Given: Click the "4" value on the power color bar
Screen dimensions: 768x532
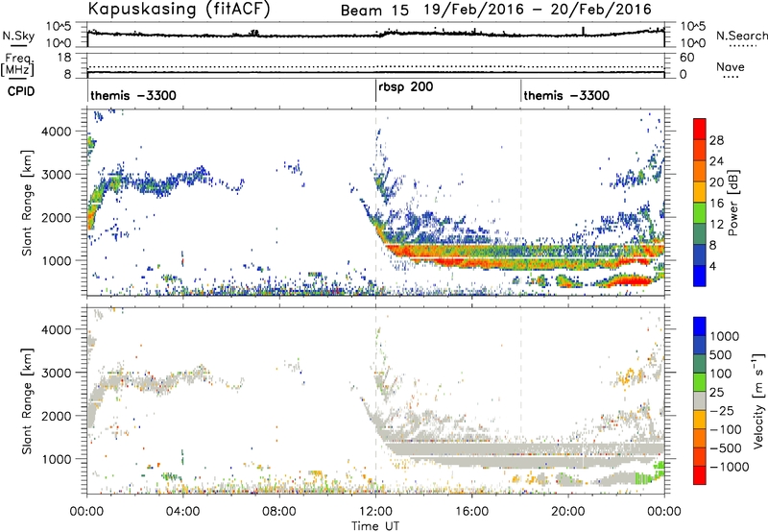Looking at the screenshot, I should click(713, 267).
